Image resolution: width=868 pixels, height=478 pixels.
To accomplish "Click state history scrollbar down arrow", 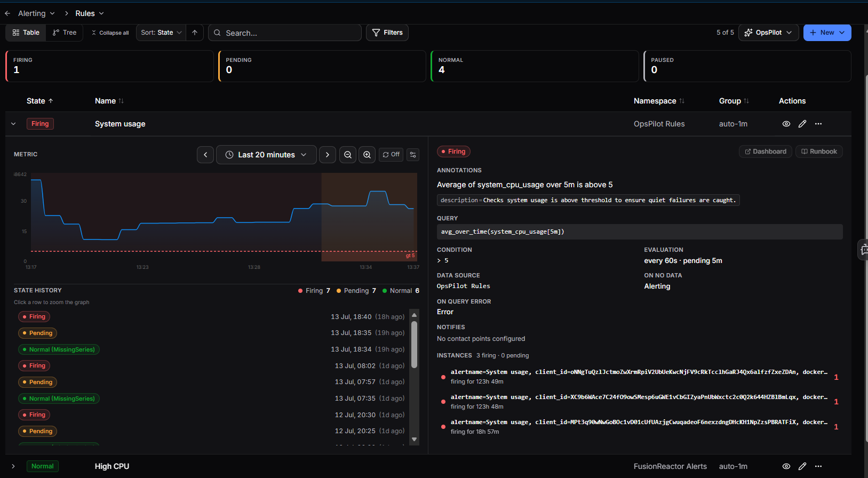I will tap(414, 440).
